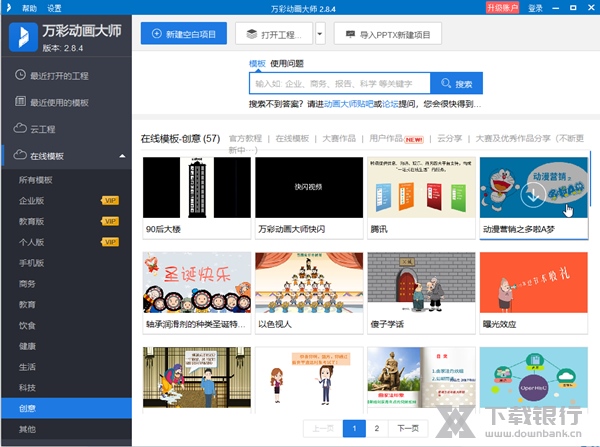Open the 以色视人 template thumbnail
The width and height of the screenshot is (600, 447).
309,282
